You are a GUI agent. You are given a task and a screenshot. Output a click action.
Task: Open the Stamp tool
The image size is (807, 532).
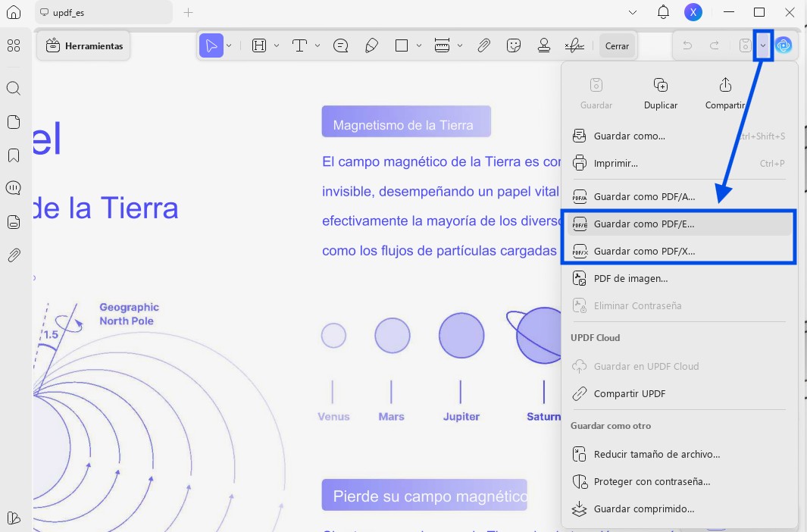coord(543,45)
